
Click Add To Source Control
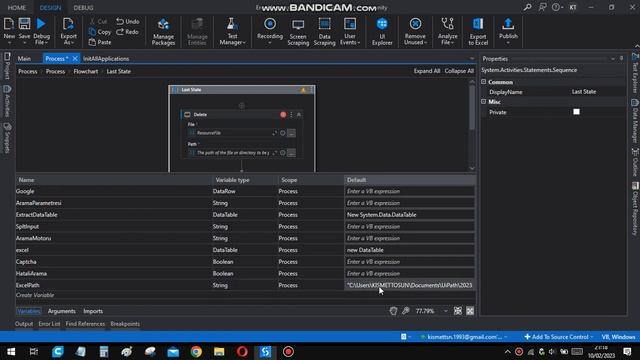tap(559, 337)
